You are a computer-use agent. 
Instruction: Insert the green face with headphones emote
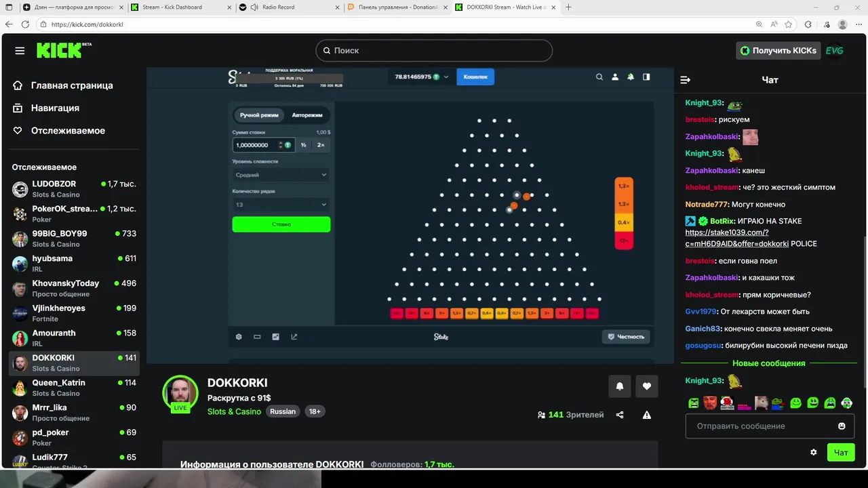point(847,403)
